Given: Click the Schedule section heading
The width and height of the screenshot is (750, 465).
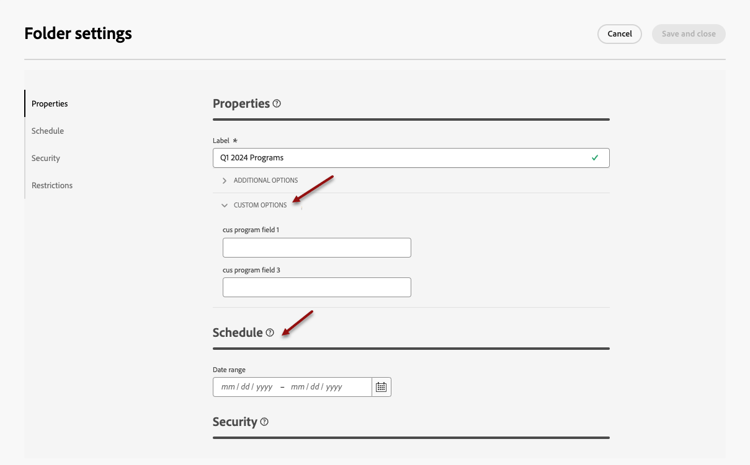Looking at the screenshot, I should [238, 333].
